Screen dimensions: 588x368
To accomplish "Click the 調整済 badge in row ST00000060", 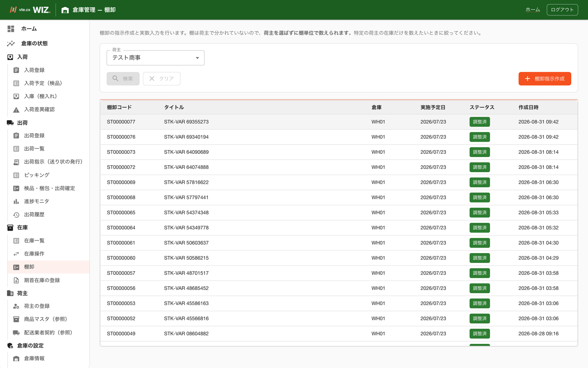I will tap(480, 258).
